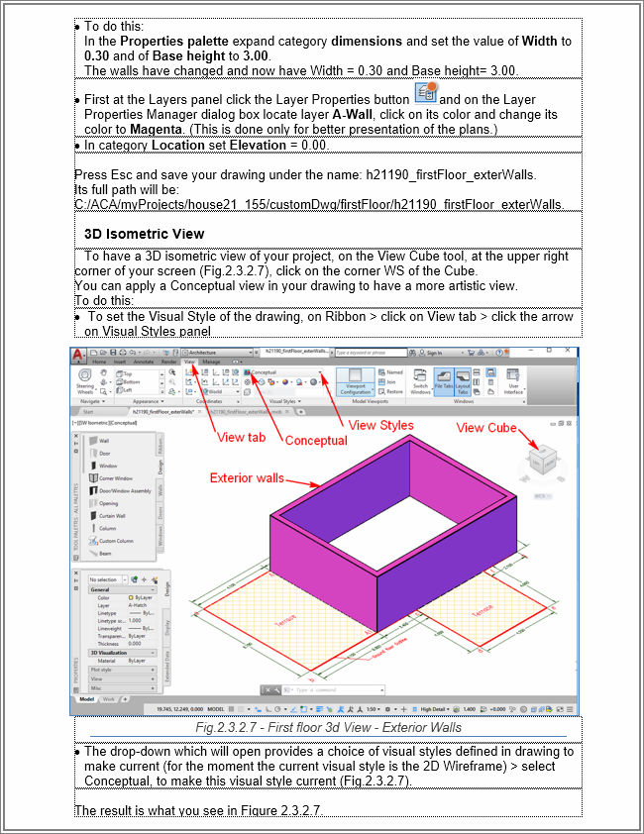644x834 pixels.
Task: Toggle MODEL space on status bar
Action: [216, 709]
